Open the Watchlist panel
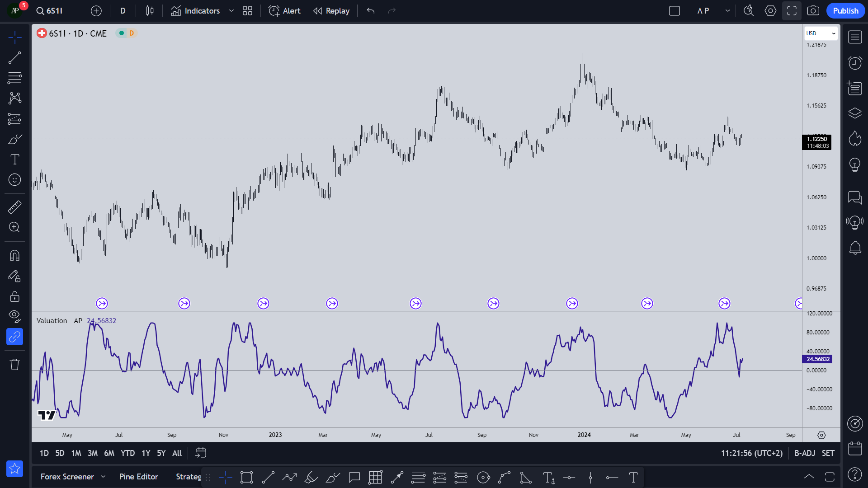 click(855, 37)
